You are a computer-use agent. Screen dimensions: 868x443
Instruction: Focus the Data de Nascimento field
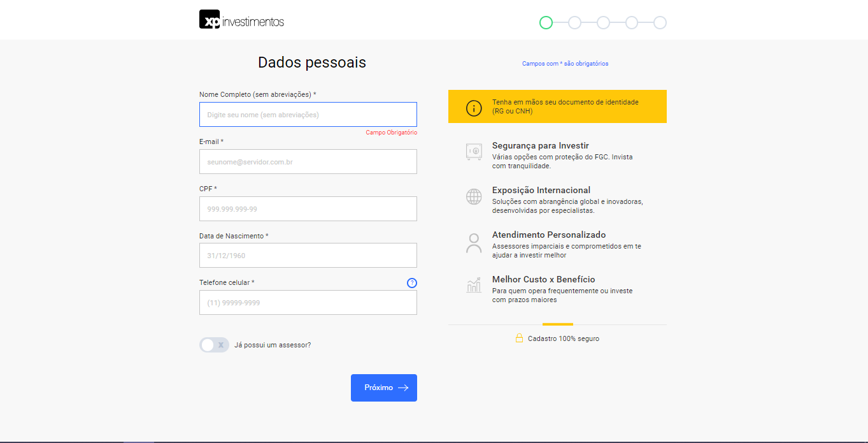pyautogui.click(x=308, y=255)
